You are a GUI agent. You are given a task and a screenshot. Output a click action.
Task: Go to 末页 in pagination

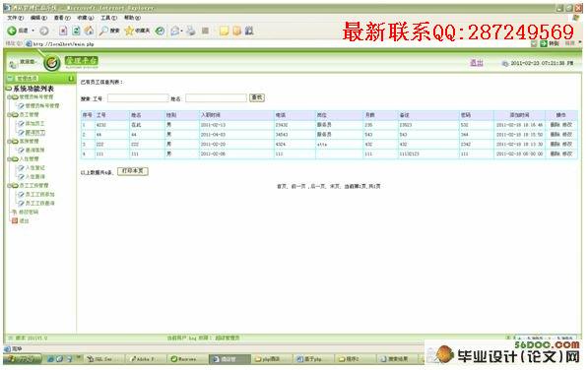(x=335, y=186)
